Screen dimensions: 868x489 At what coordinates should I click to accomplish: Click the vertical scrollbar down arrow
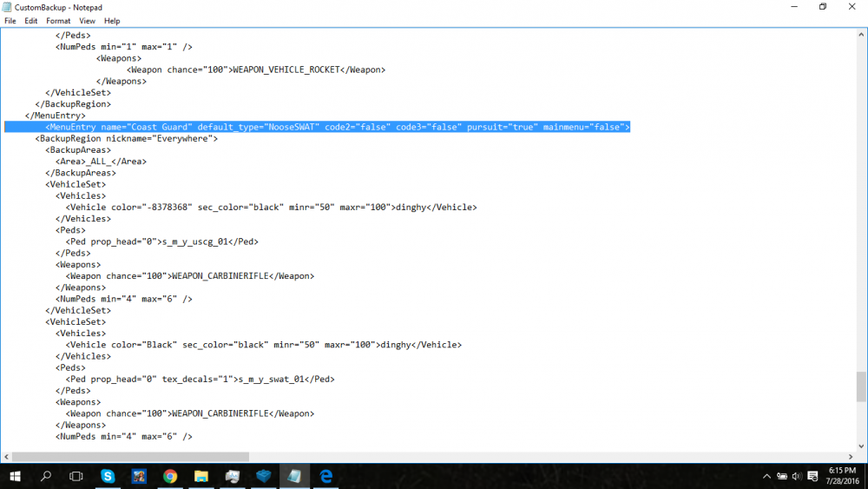coord(861,446)
